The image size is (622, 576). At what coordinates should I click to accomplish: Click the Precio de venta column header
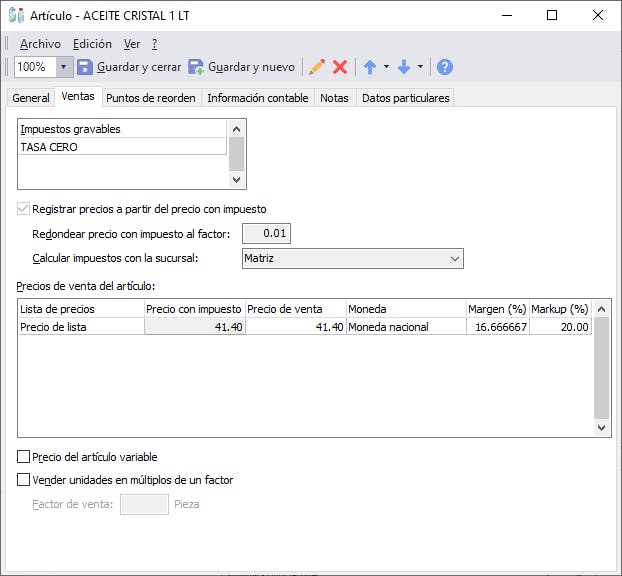pos(296,309)
